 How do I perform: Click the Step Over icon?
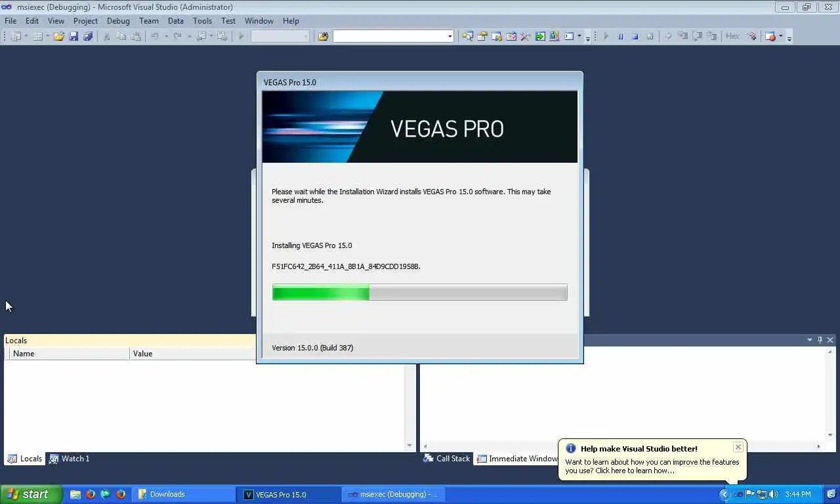[697, 36]
